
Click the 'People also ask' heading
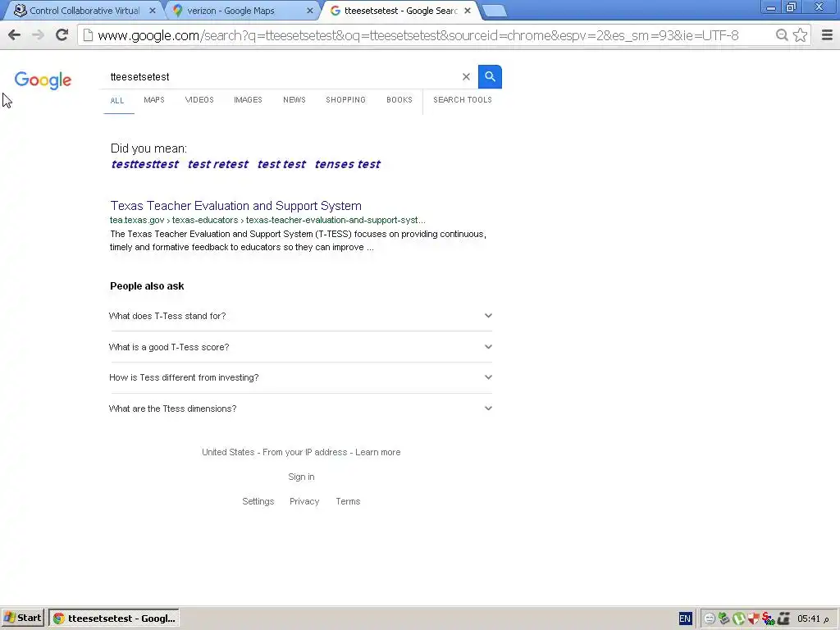click(x=147, y=286)
